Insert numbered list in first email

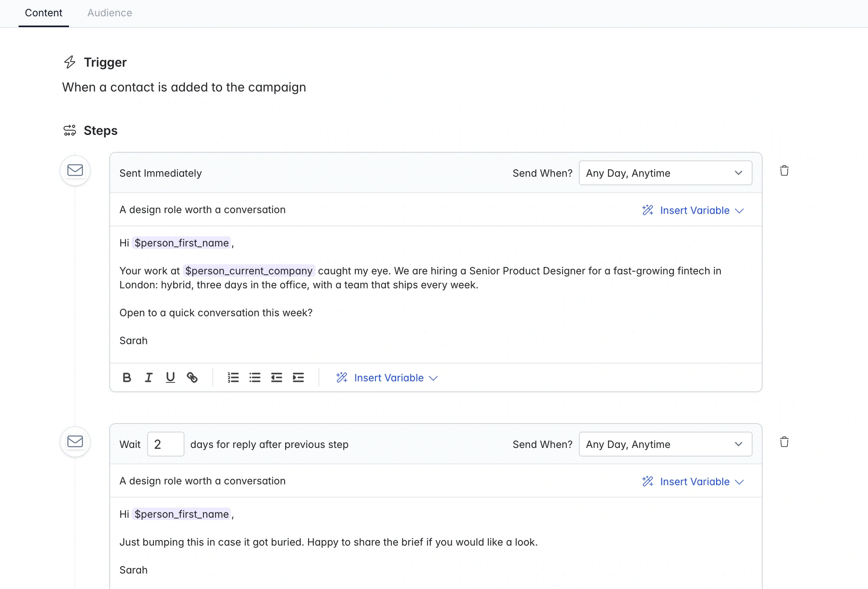[x=233, y=378]
